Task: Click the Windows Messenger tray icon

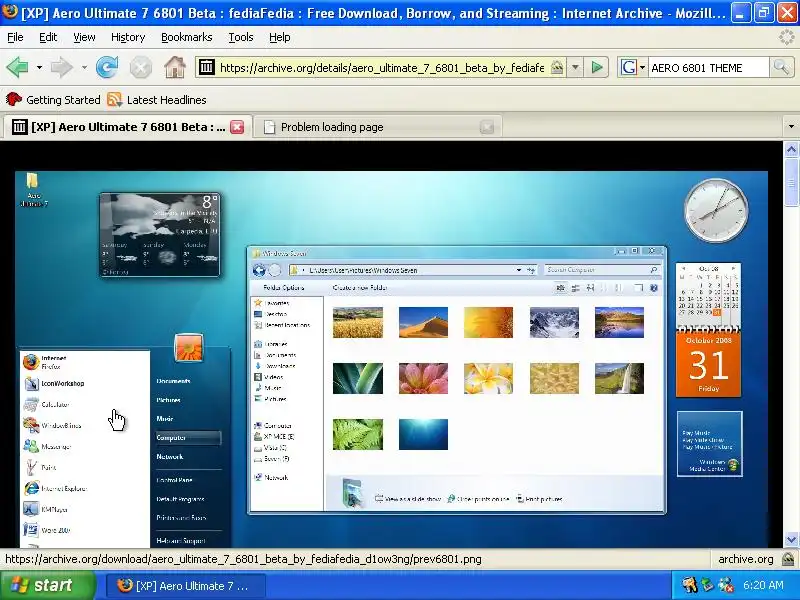Action: coord(725,585)
